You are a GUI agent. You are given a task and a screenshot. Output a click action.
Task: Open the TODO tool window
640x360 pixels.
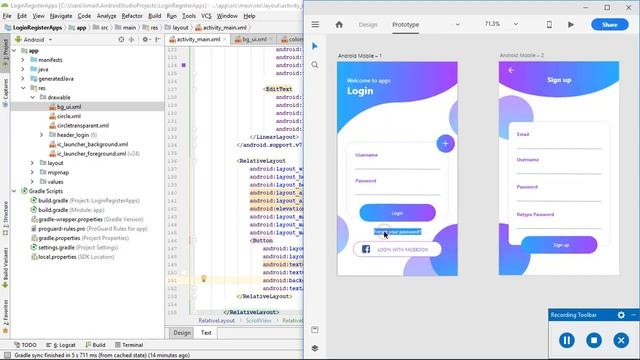(x=25, y=345)
